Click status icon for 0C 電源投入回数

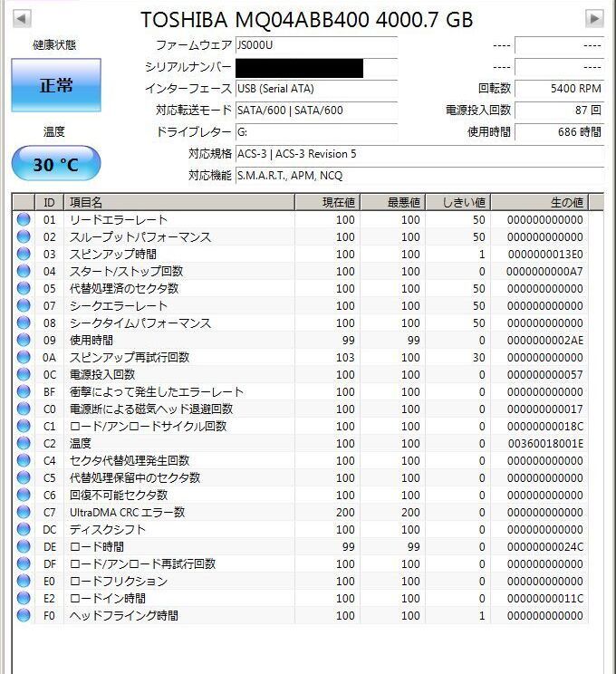point(24,374)
